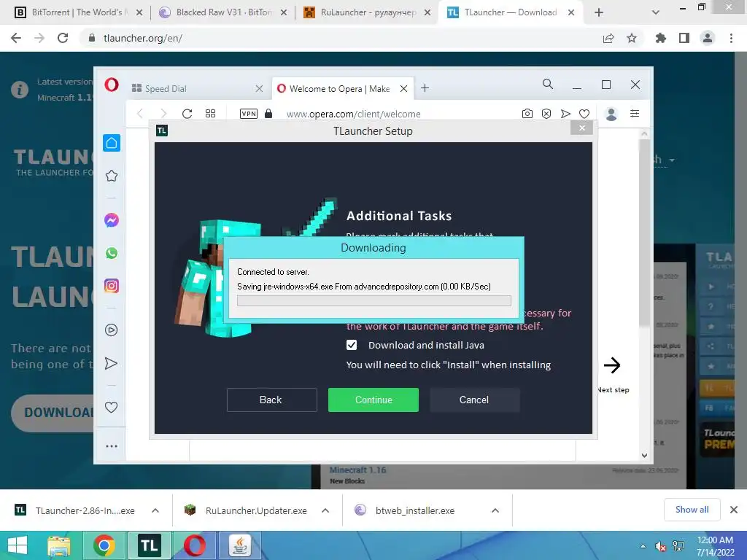The height and width of the screenshot is (560, 747).
Task: Open Opera speed dial grid icon in toolbar
Action: pos(210,114)
